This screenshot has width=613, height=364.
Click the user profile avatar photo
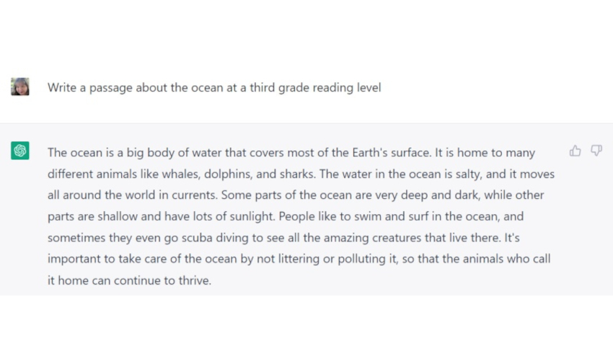20,87
